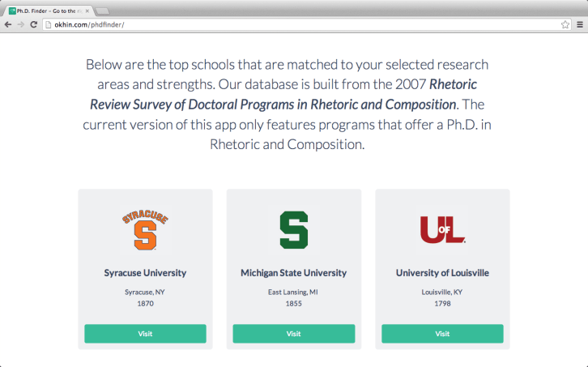The image size is (588, 367).
Task: Visit the Michigan State University program
Action: click(x=294, y=334)
